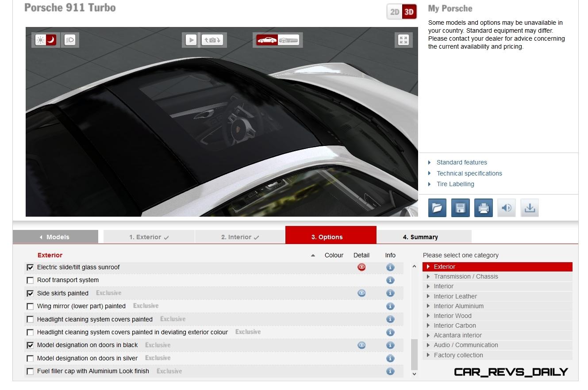
Task: Toggle the car headlights icon
Action: pyautogui.click(x=70, y=40)
